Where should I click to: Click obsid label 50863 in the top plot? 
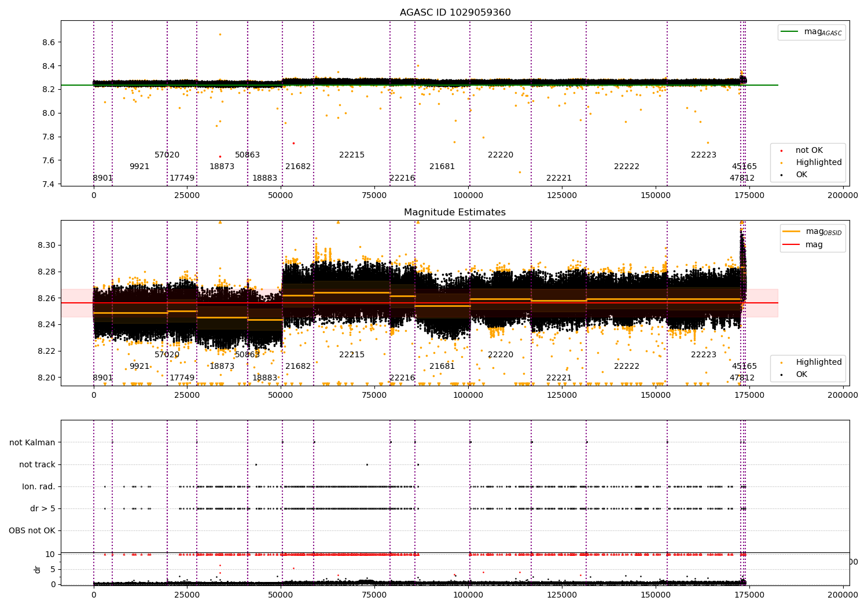247,155
